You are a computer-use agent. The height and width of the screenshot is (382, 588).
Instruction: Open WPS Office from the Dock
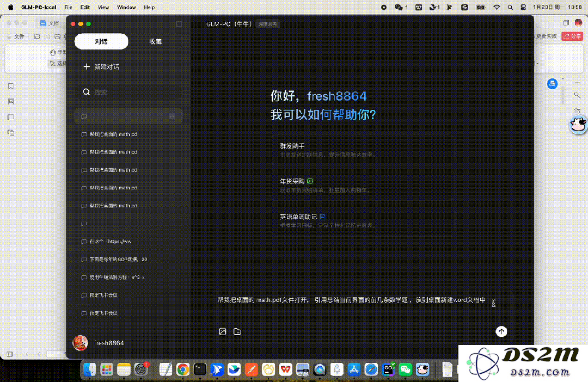[x=286, y=369]
